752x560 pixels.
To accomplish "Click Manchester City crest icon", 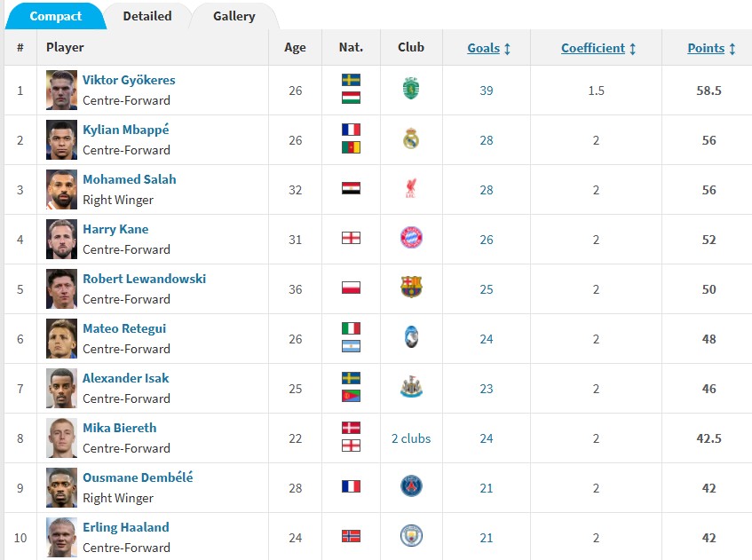I will tap(411, 536).
